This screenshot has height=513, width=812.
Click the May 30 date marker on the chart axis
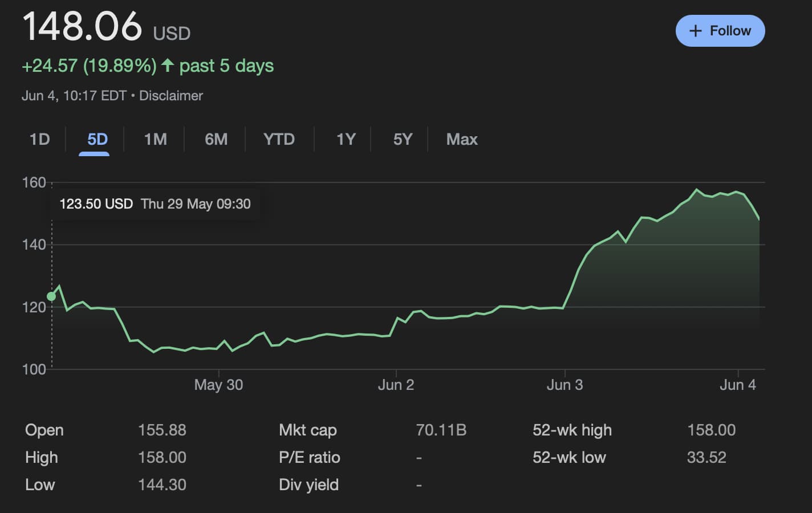(218, 385)
